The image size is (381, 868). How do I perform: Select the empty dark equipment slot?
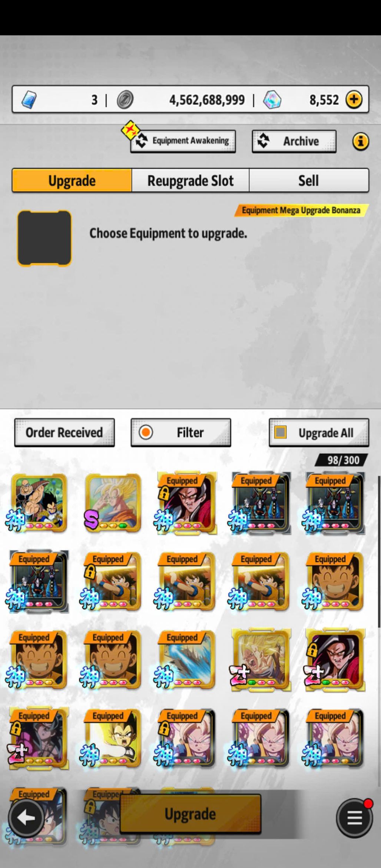coord(44,238)
